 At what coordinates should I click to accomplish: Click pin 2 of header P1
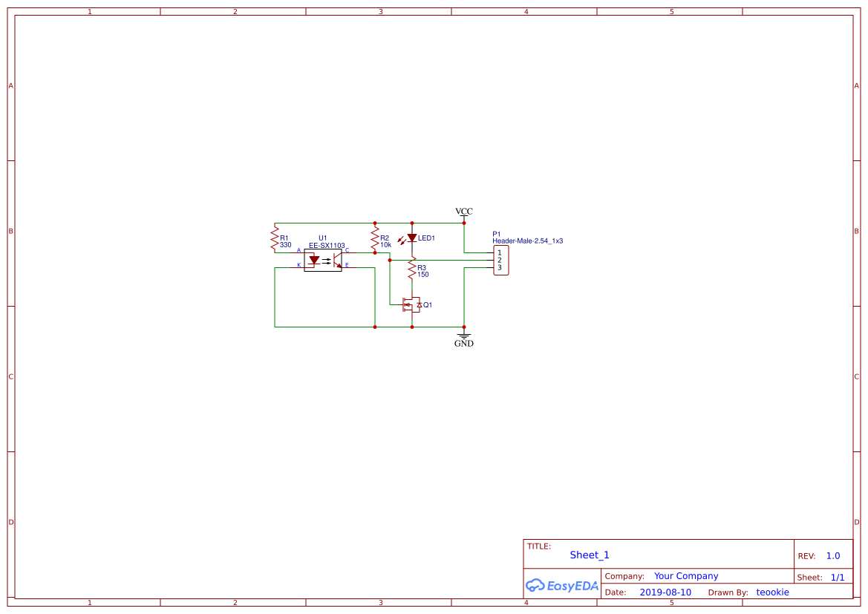click(499, 260)
